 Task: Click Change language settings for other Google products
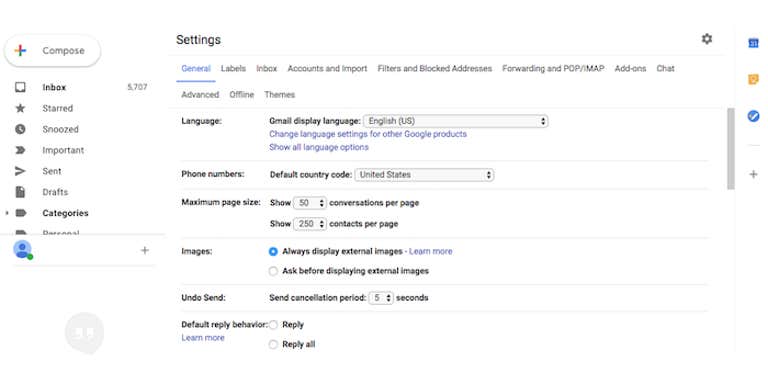[368, 134]
